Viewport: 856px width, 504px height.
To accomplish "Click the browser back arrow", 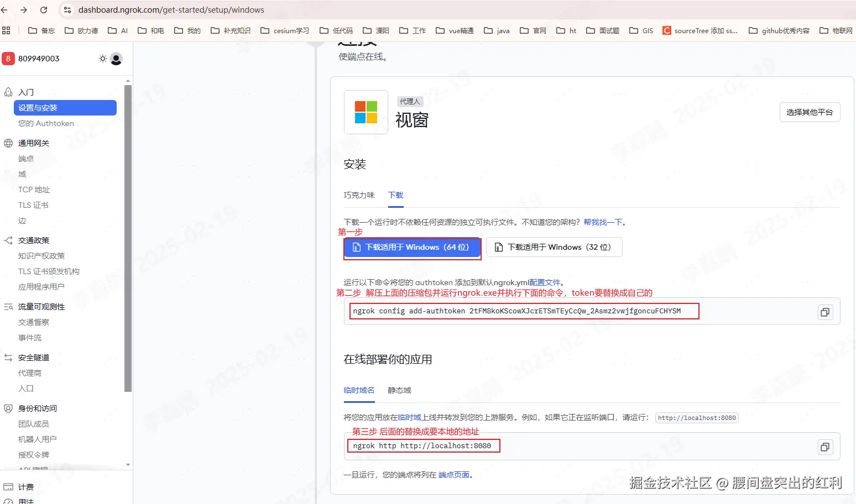I will coord(4,10).
